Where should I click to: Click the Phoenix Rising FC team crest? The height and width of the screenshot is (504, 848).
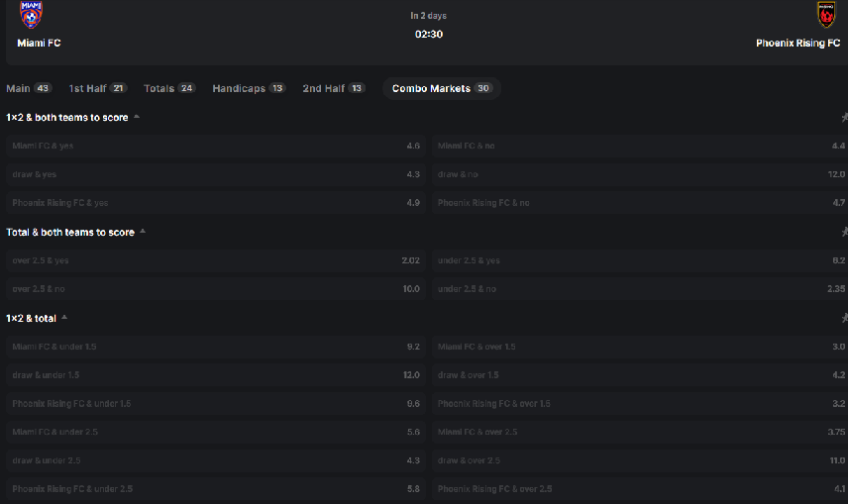click(x=825, y=15)
